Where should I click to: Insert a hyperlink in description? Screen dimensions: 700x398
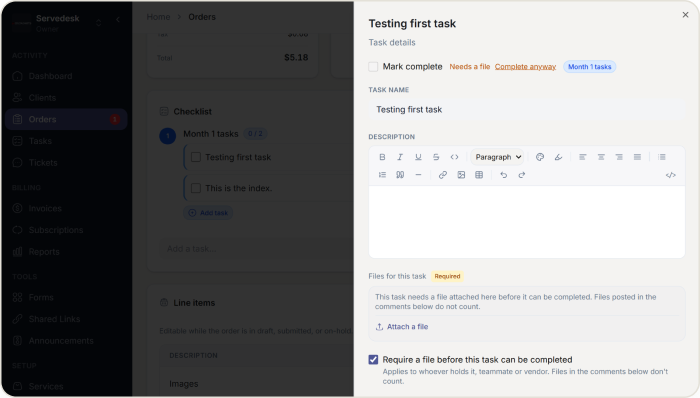tap(443, 175)
